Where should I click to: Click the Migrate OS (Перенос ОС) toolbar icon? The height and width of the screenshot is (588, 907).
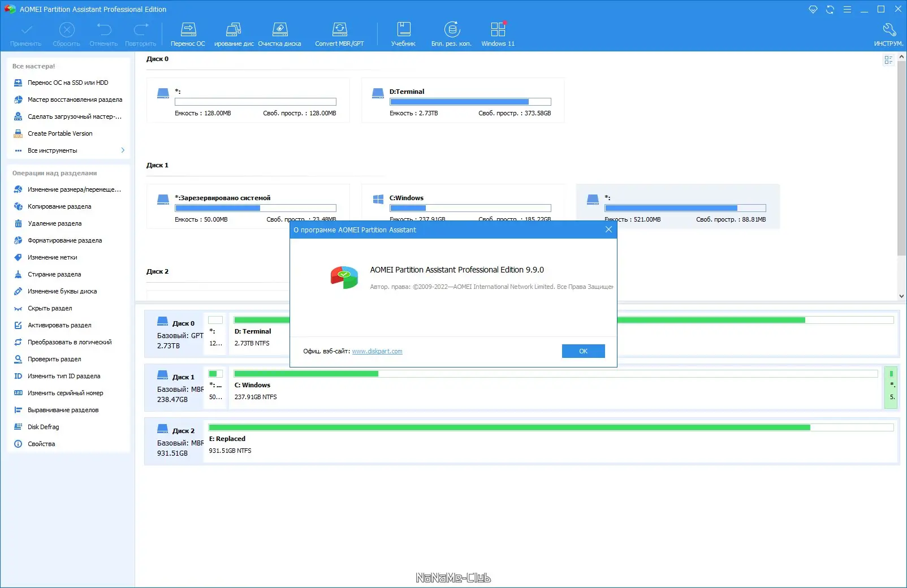(188, 34)
